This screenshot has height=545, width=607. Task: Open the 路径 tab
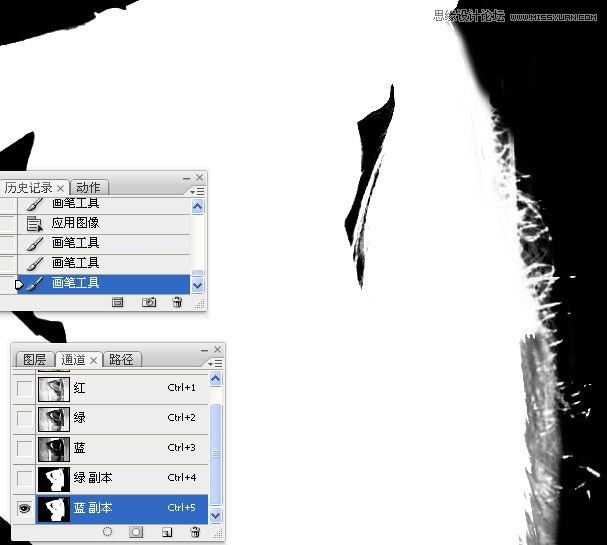[x=121, y=359]
